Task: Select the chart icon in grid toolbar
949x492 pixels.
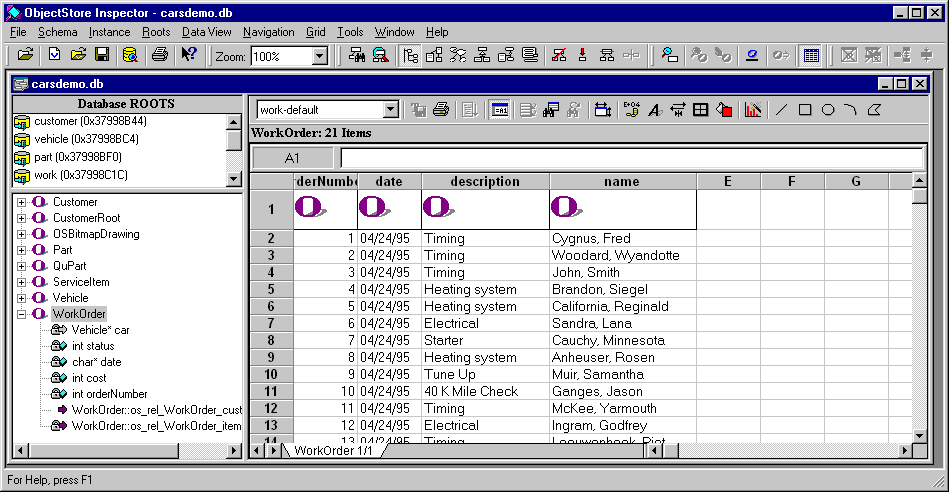Action: (x=753, y=110)
